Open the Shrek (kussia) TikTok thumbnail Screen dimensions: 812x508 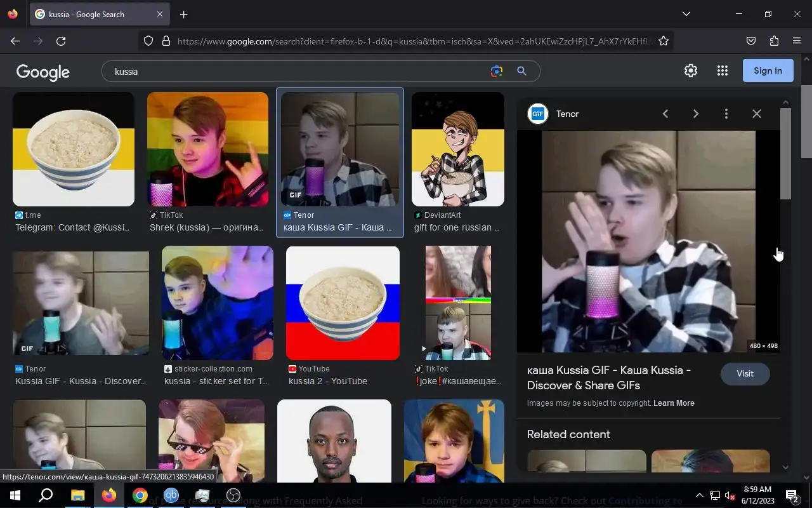[x=207, y=149]
